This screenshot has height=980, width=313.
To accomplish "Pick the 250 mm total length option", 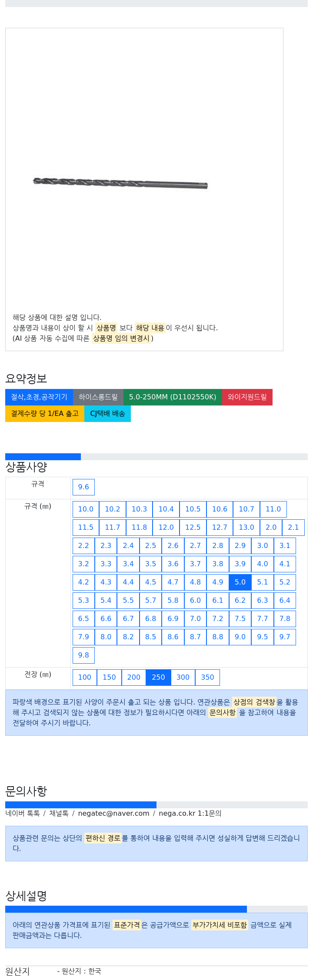I will [x=158, y=677].
